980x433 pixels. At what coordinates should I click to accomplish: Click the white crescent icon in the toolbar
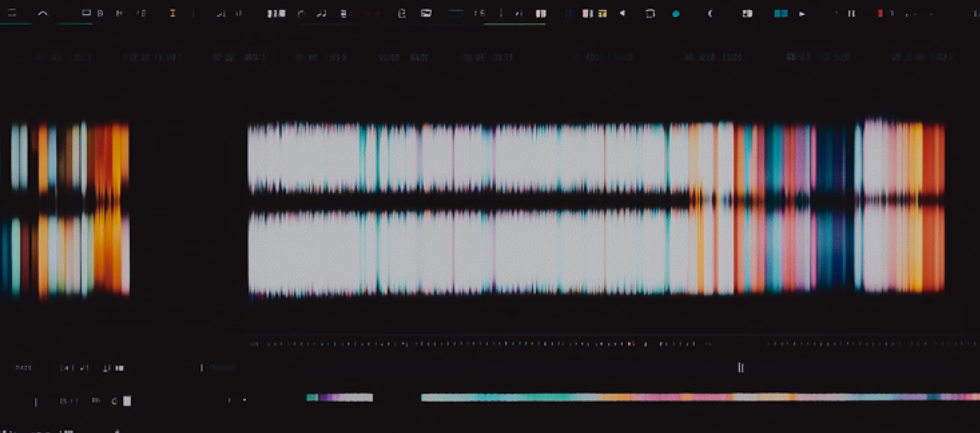pos(710,13)
